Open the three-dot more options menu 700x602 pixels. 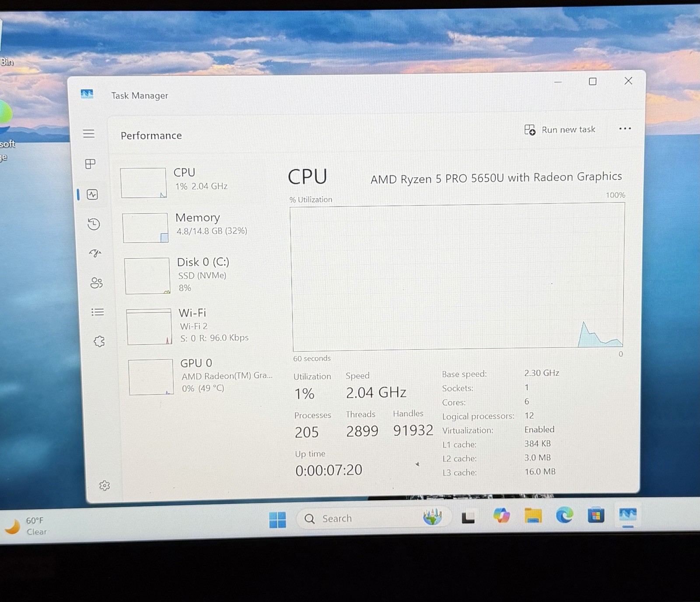click(625, 129)
